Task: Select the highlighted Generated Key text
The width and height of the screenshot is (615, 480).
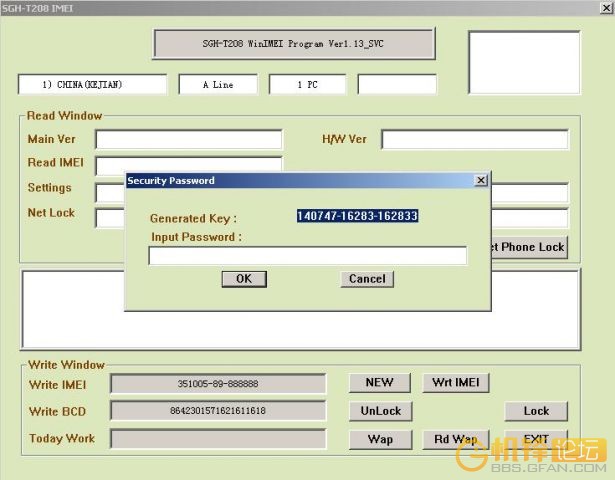Action: (357, 216)
